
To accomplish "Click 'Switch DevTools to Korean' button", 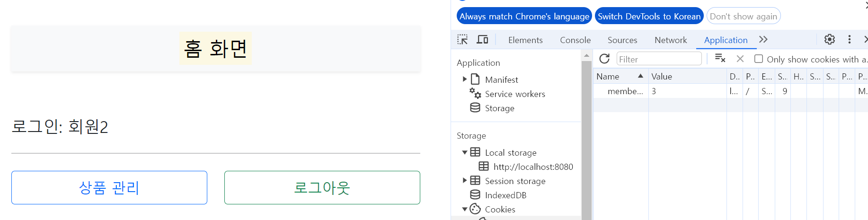I will coord(649,16).
